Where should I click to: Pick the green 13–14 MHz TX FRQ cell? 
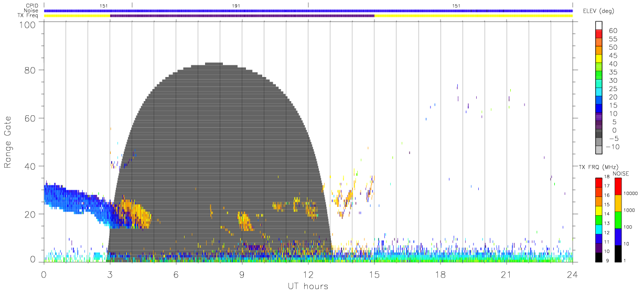(599, 219)
